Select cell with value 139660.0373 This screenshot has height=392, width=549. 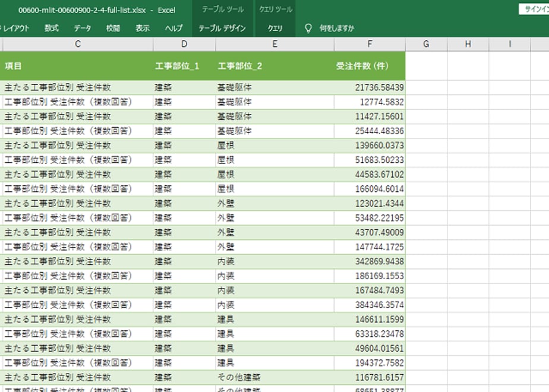[x=370, y=146]
